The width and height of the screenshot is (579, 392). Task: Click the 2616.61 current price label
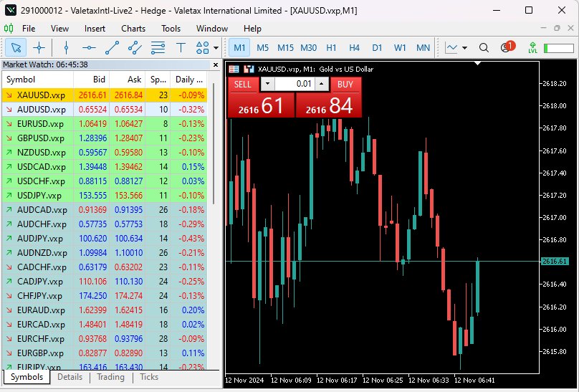pyautogui.click(x=555, y=262)
